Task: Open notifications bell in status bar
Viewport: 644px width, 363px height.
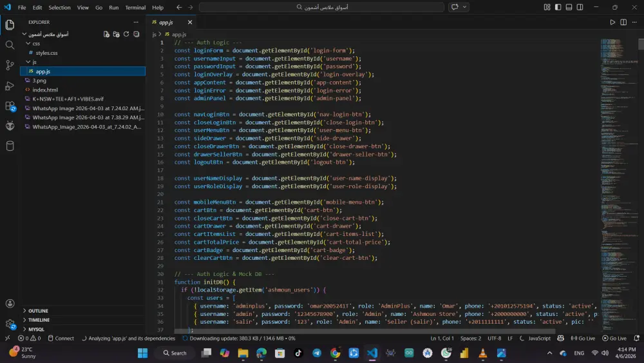Action: (x=637, y=338)
